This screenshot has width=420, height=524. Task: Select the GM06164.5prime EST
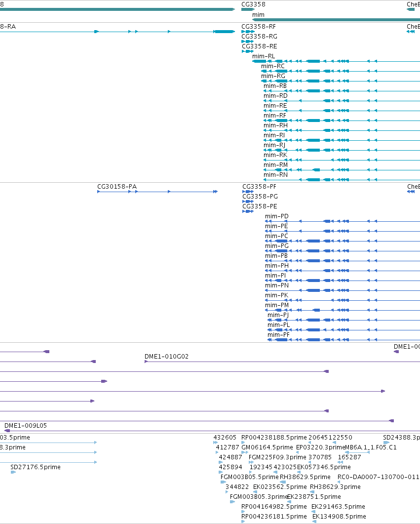267,447
